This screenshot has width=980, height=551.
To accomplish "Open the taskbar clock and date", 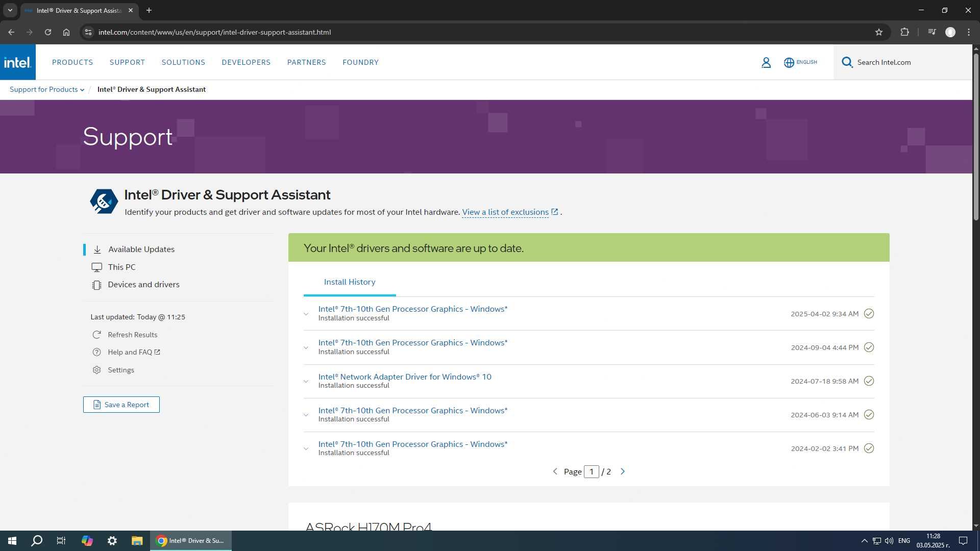I will tap(933, 541).
